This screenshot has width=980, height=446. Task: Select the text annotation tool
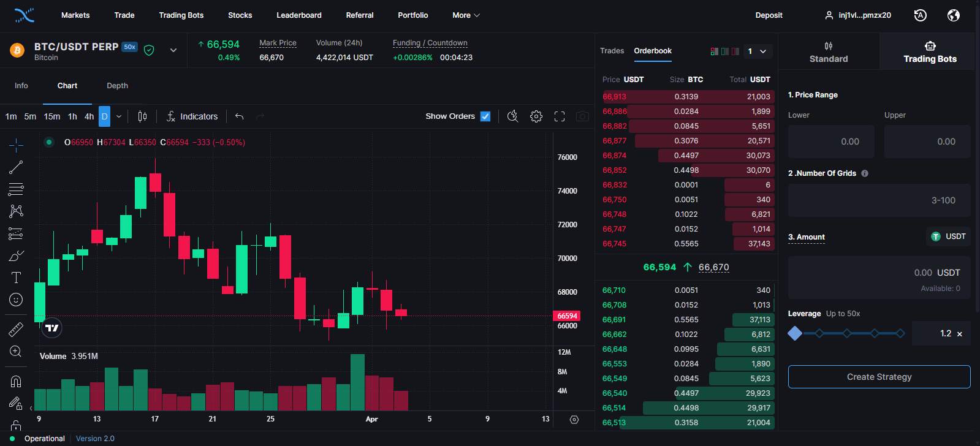pos(16,278)
